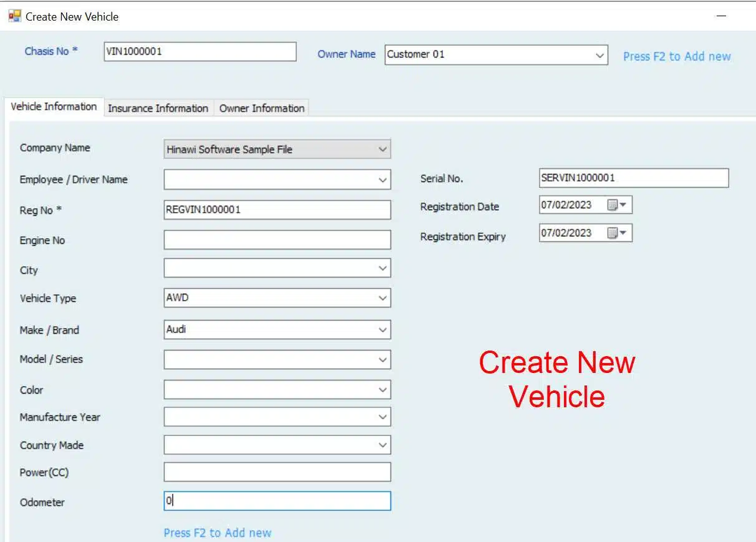Screen dimensions: 756x542
Task: Click the Create New Vehicle window icon
Action: 14,16
